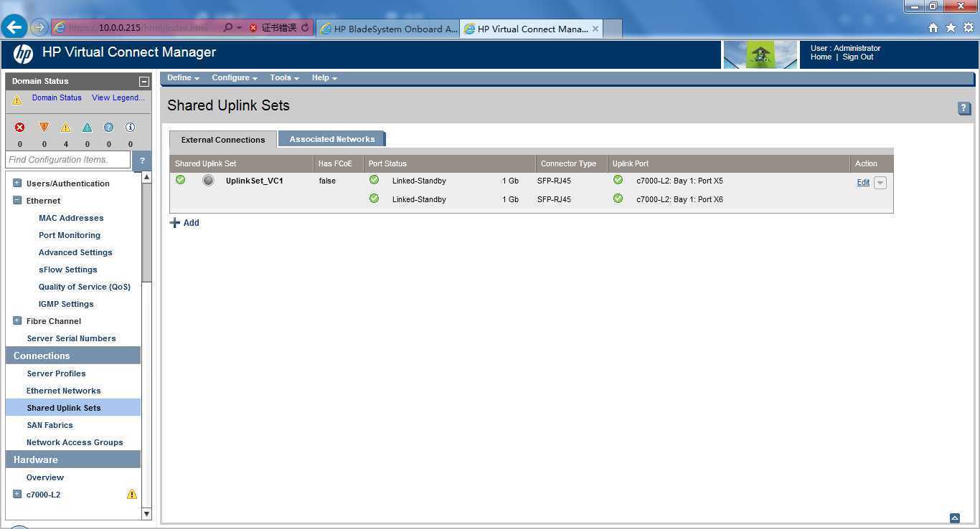Viewport: 980px width, 529px height.
Task: Click the page refresh icon
Action: pos(305,28)
